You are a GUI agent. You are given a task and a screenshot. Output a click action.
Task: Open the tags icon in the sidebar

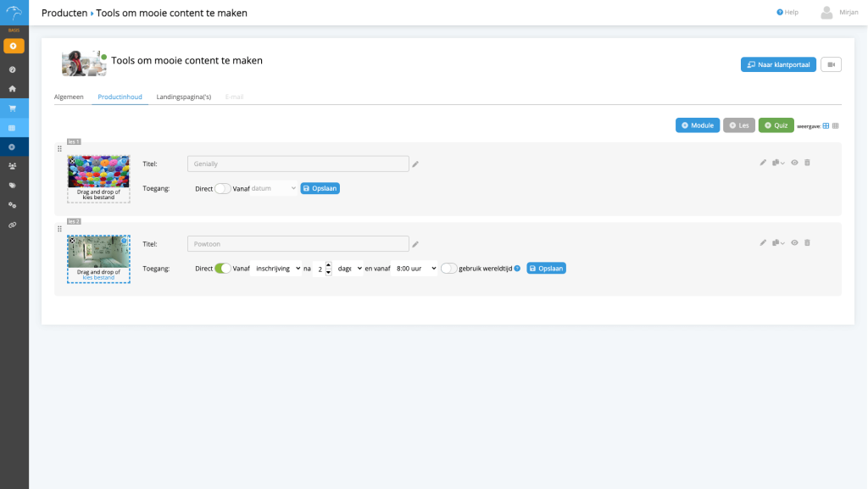[x=13, y=186]
